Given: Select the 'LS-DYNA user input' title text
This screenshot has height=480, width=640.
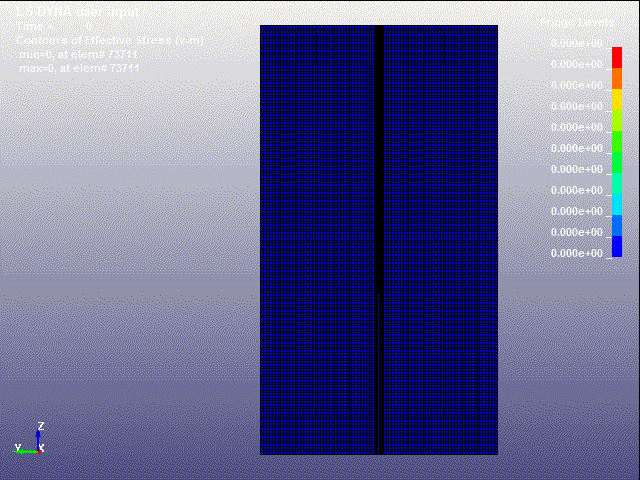Looking at the screenshot, I should click(x=78, y=11).
